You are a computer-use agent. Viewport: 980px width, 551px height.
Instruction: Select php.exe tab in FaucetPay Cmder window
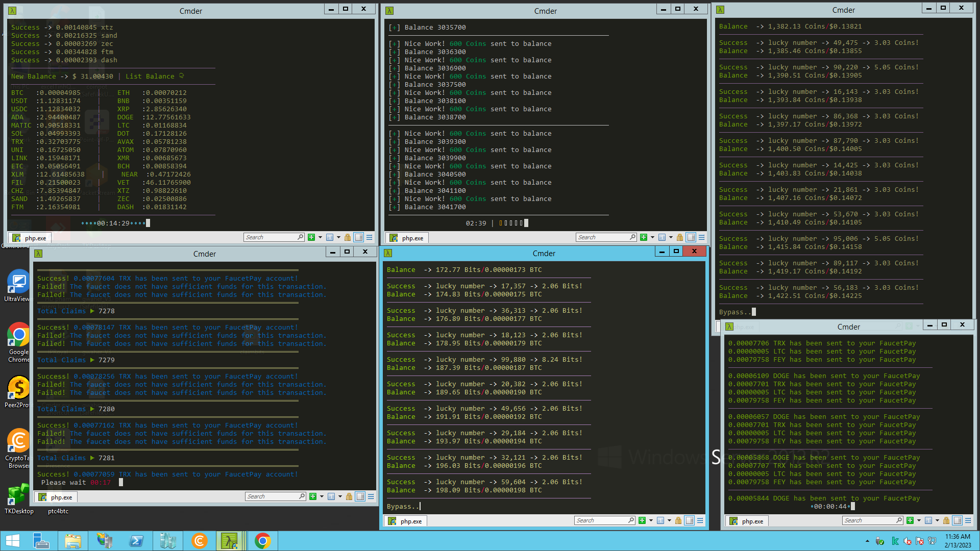tap(747, 521)
